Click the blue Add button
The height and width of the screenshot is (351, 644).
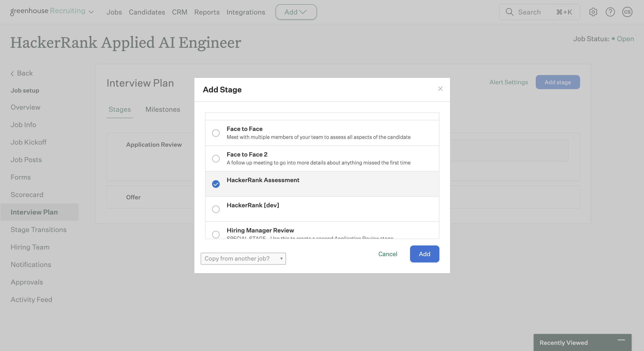[x=424, y=254]
